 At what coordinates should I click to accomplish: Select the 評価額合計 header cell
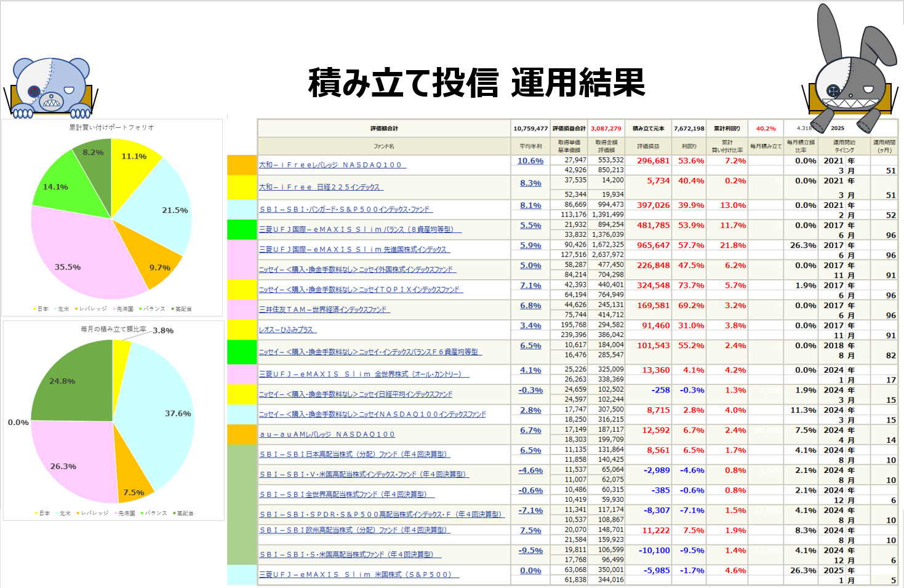384,129
